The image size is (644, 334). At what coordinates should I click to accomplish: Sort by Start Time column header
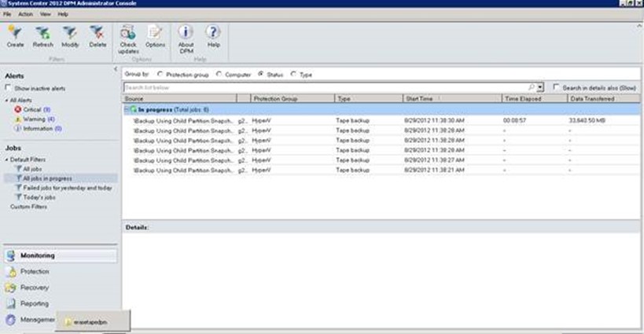click(x=453, y=98)
